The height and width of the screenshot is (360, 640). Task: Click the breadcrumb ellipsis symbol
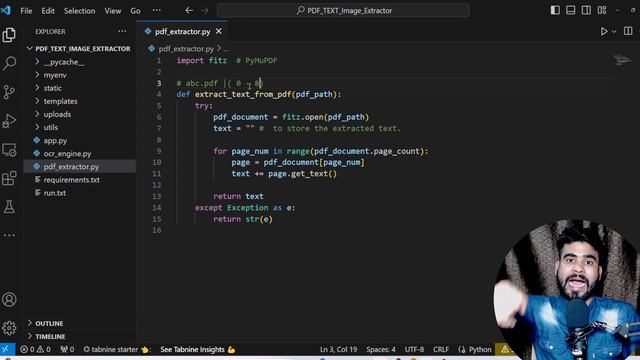tap(226, 49)
